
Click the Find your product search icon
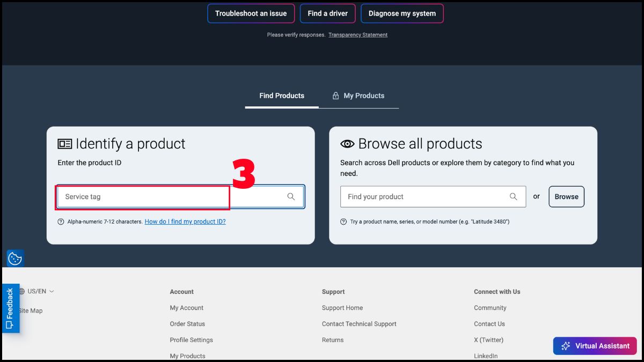point(514,197)
